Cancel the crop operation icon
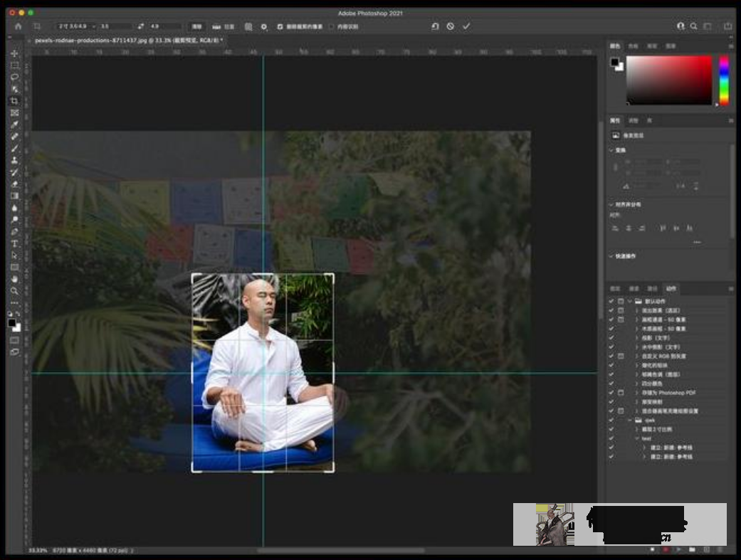741x560 pixels. 451,26
